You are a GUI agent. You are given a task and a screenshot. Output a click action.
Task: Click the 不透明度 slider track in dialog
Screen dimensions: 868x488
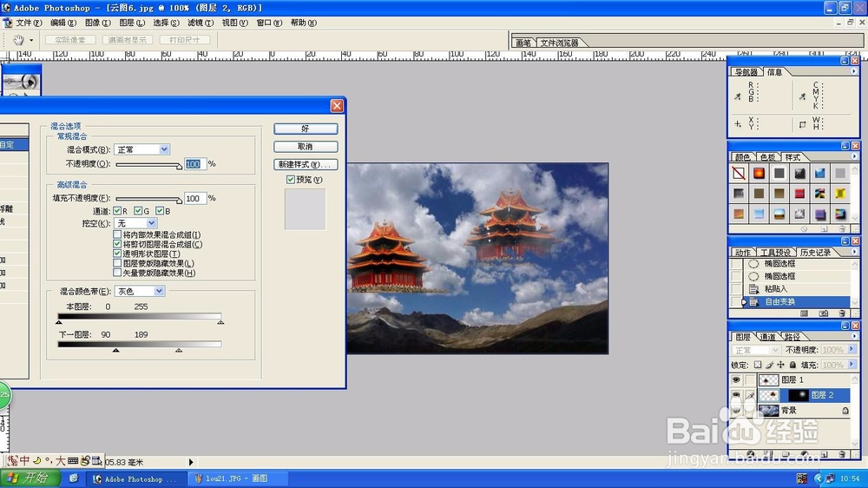148,164
